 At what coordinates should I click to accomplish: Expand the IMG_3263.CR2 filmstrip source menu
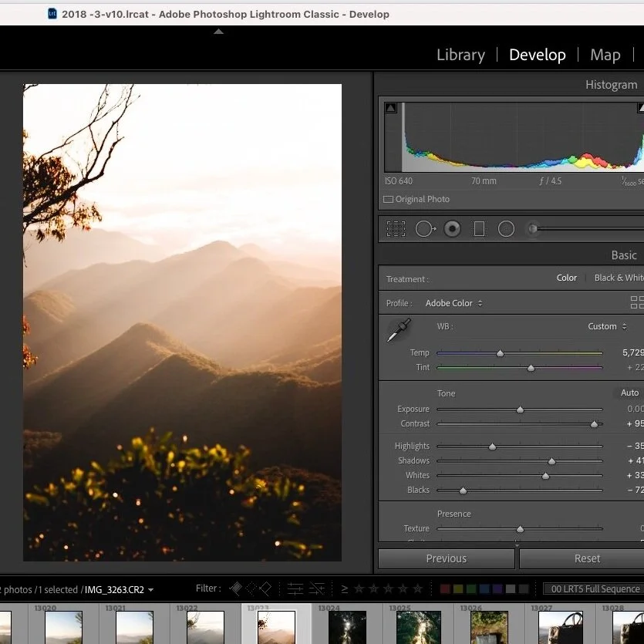point(118,590)
